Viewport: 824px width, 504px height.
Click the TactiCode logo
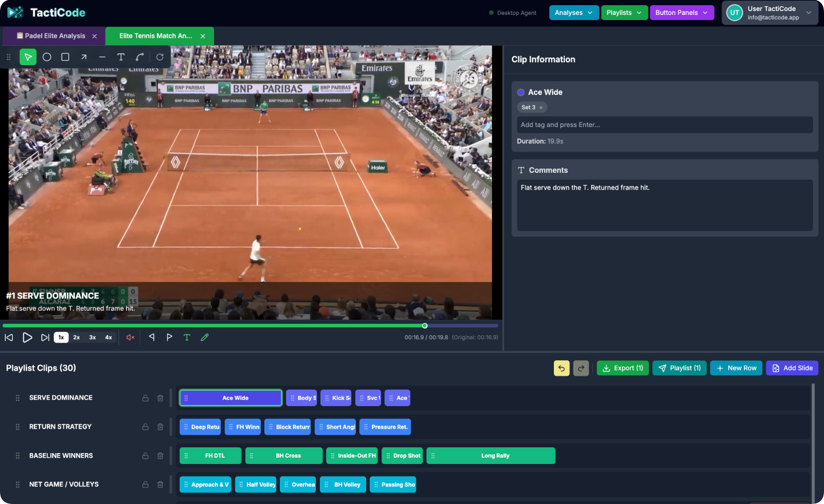pos(46,13)
